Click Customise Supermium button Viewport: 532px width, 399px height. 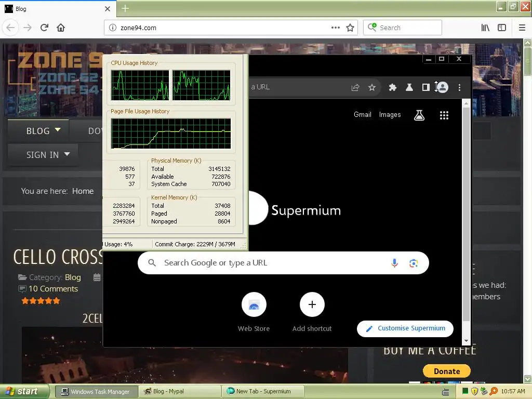405,328
